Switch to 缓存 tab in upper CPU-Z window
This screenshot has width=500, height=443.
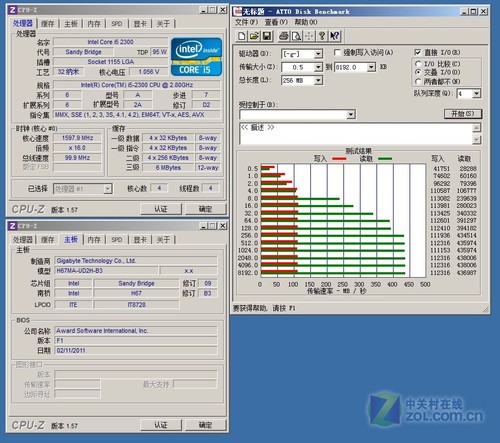(x=47, y=24)
